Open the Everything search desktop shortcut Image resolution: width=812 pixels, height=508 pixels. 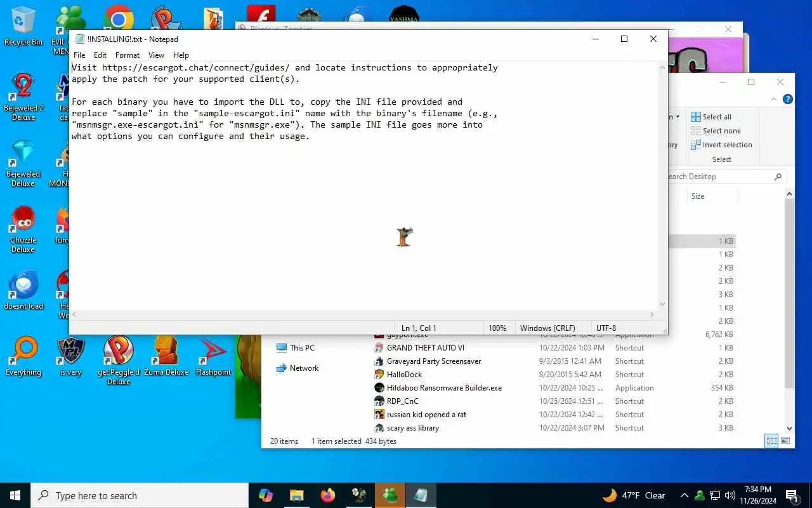pos(23,357)
